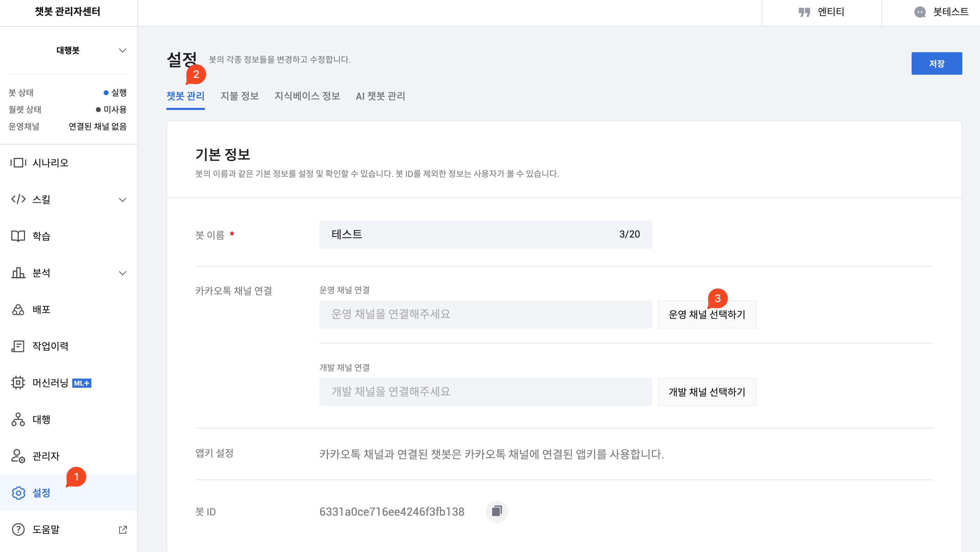Open the 지식베이스 정보 tab
The width and height of the screenshot is (980, 552).
pos(307,96)
